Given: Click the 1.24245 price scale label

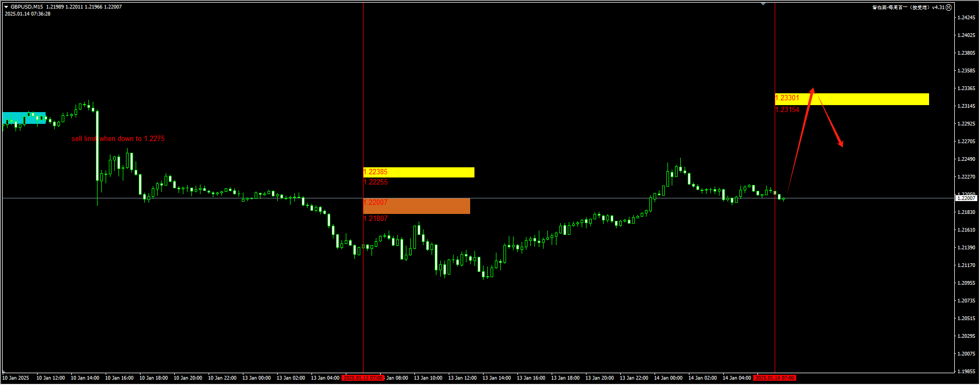Looking at the screenshot, I should tap(966, 18).
